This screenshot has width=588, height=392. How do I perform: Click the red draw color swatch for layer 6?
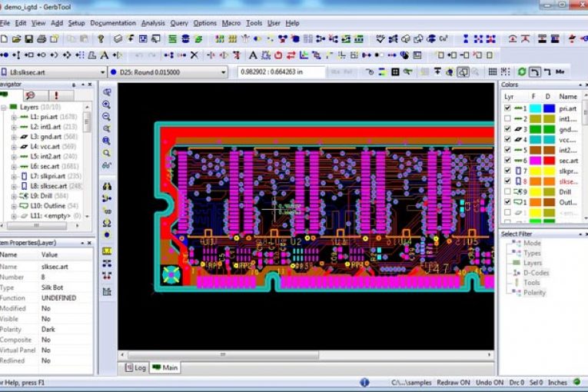(x=550, y=161)
